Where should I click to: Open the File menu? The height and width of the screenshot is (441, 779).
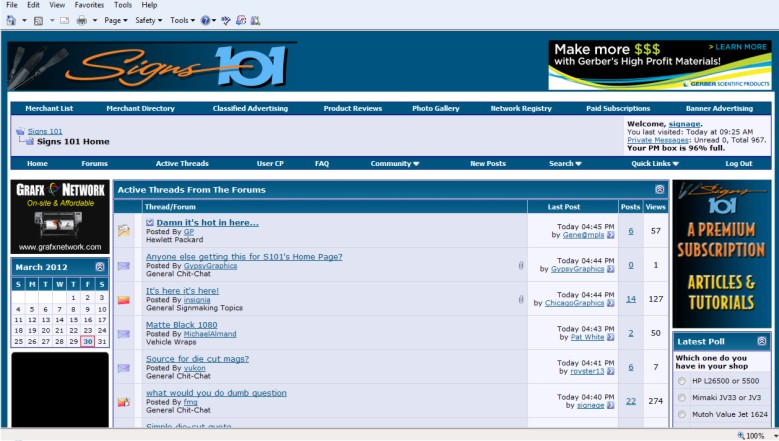click(x=11, y=5)
